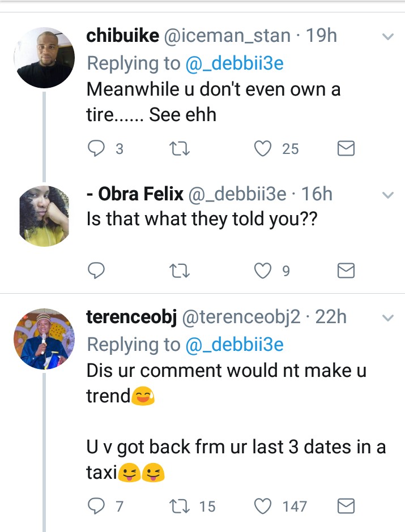Screen dimensions: 405x532
Task: Open the dropdown arrow on chibuike's tweet
Action: pos(388,37)
